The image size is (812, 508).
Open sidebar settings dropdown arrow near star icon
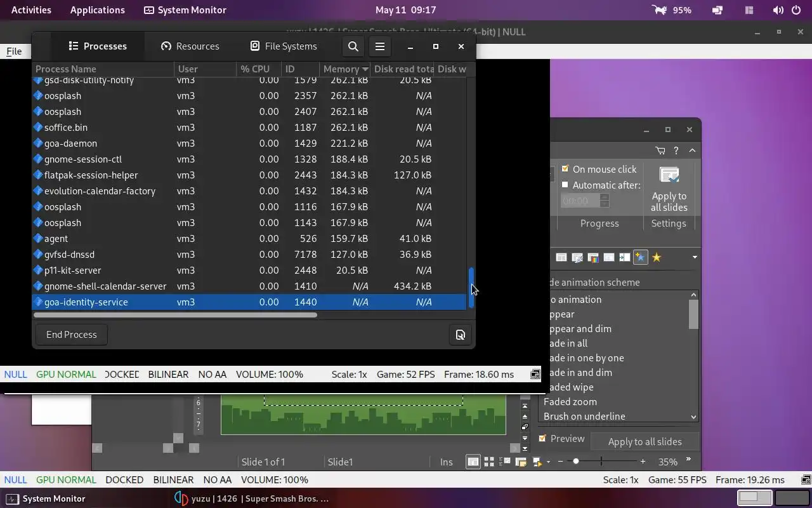[x=695, y=257]
